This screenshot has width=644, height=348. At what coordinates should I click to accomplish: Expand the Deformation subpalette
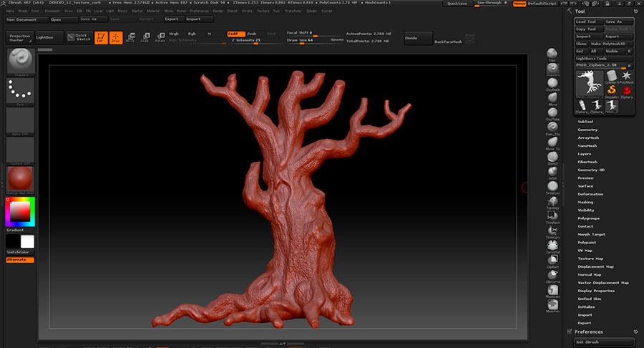pos(590,194)
